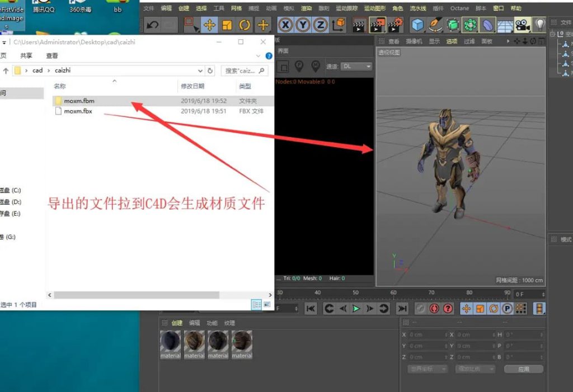Toggle position keying in timeline bar
Image resolution: width=573 pixels, height=392 pixels.
coord(466,309)
